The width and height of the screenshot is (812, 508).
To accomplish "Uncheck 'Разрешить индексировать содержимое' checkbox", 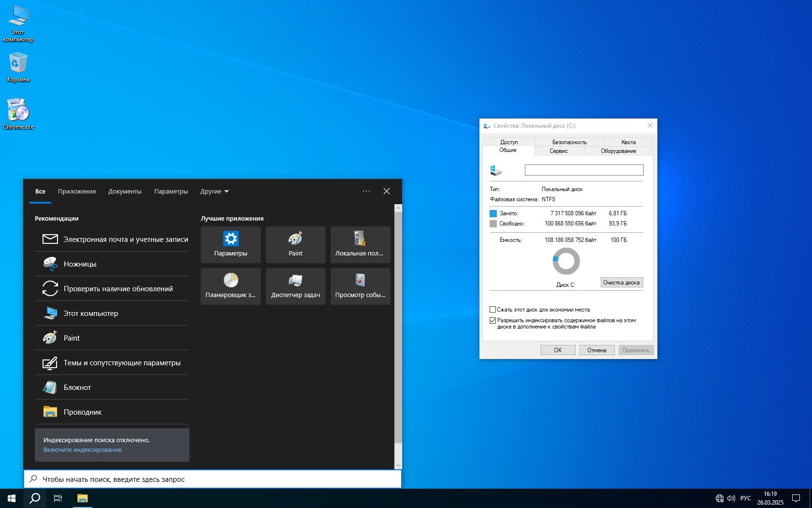I will coord(493,320).
